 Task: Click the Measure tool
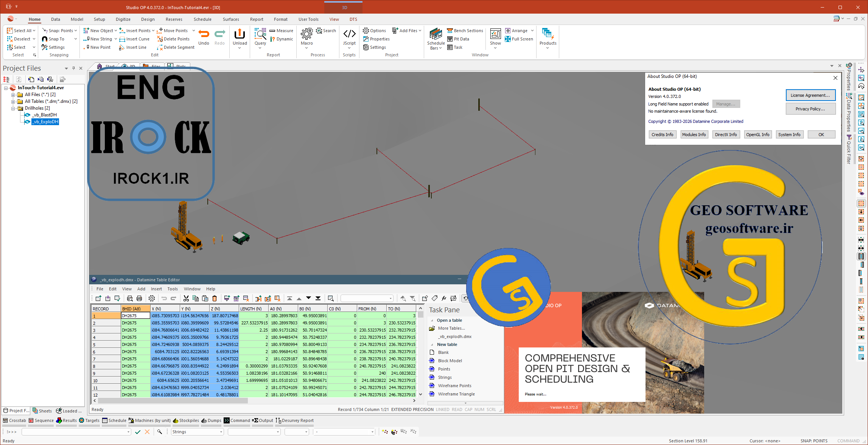click(x=281, y=31)
